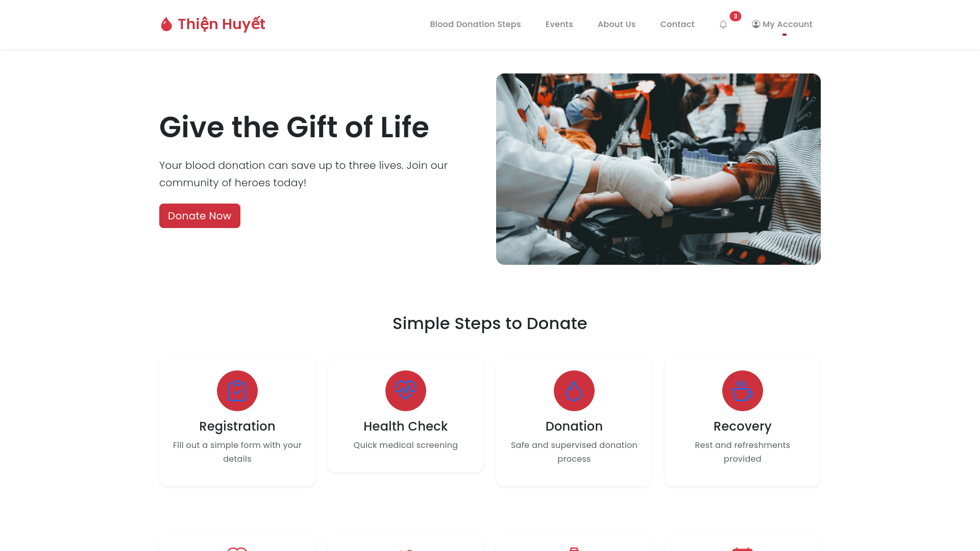This screenshot has width=980, height=551.
Task: Click the My Account user avatar icon
Action: (756, 24)
